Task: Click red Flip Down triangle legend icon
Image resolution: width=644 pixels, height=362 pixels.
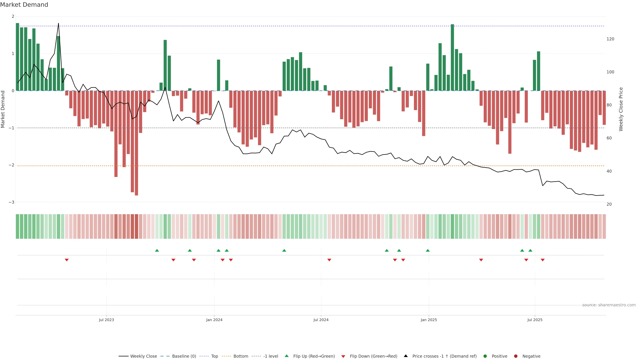Action: tap(343, 356)
